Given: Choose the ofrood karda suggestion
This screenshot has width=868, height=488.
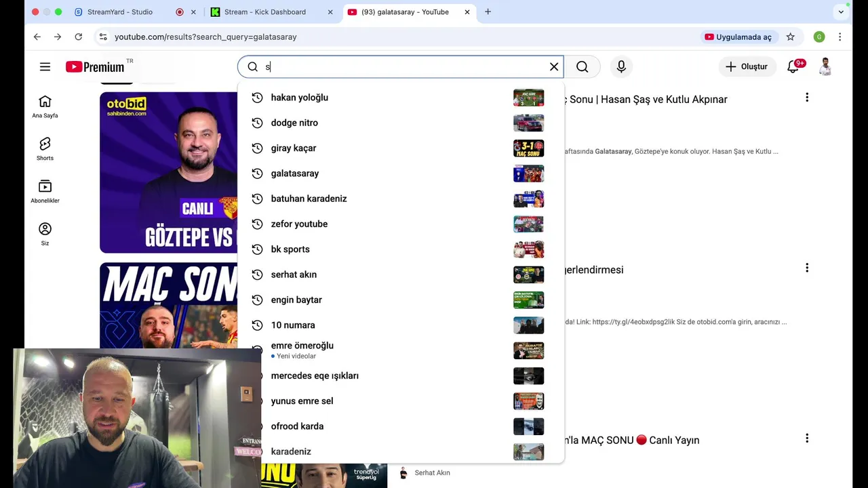Looking at the screenshot, I should (401, 426).
